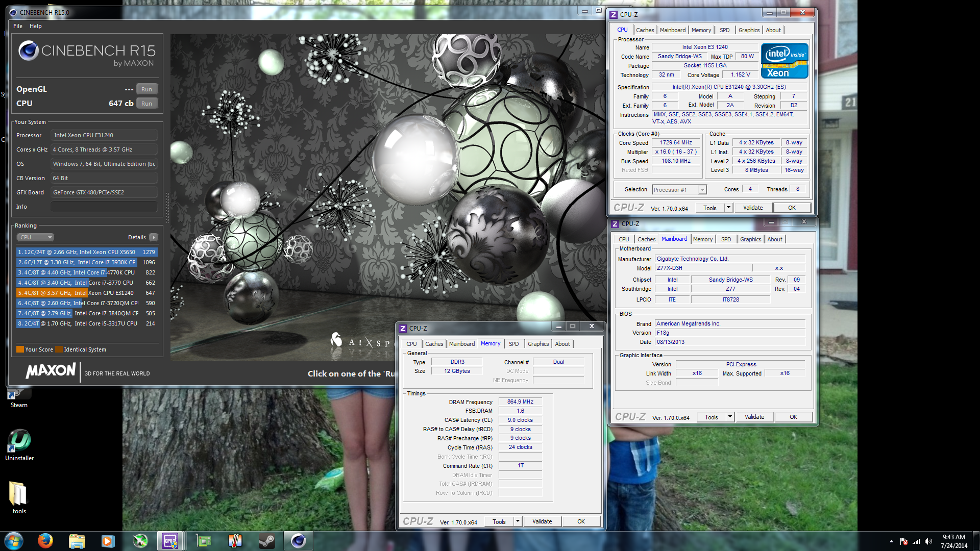Click the Identical System legend swatch
Image resolution: width=980 pixels, height=551 pixels.
coord(59,349)
